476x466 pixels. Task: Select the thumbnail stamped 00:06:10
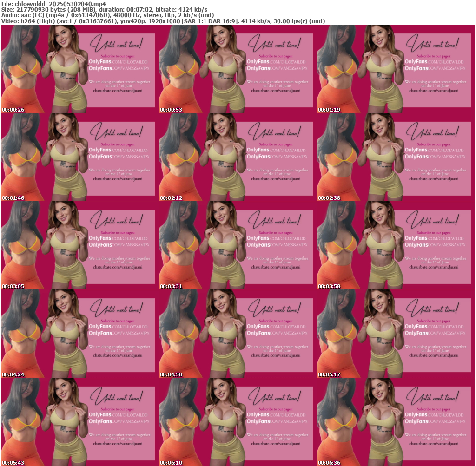pos(238,422)
